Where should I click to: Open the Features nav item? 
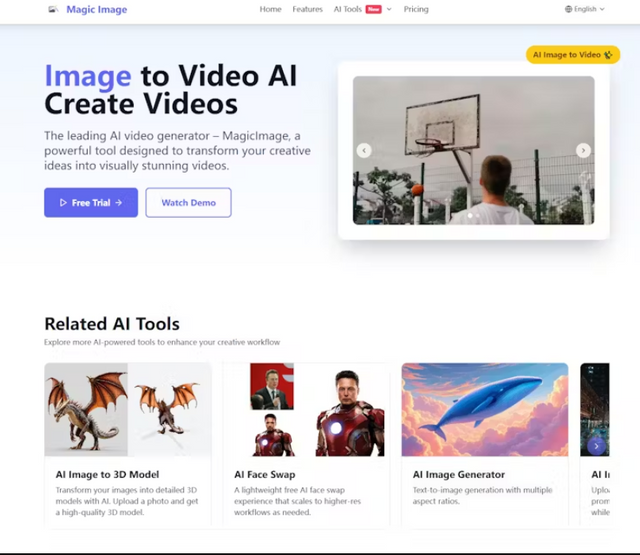click(307, 9)
